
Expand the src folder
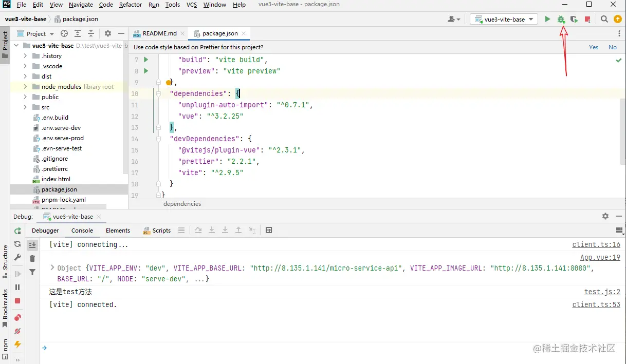[25, 107]
